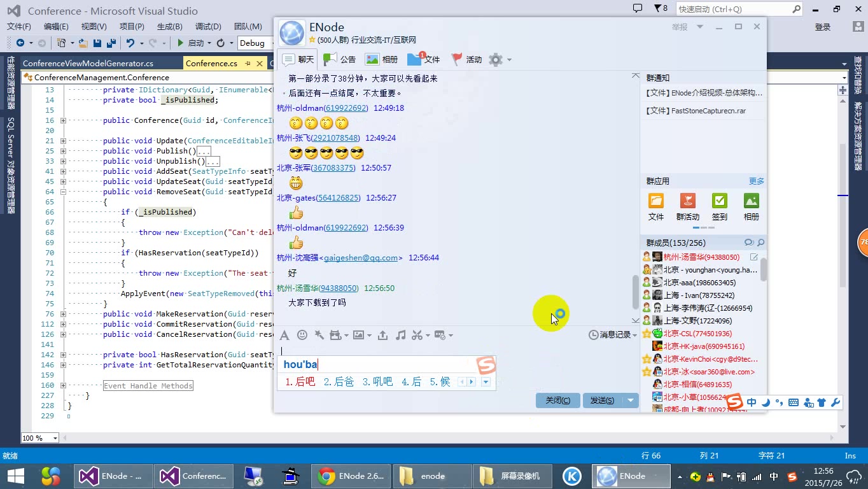Click the edit name card icon beside 汤雪华
This screenshot has width=868, height=489.
754,257
